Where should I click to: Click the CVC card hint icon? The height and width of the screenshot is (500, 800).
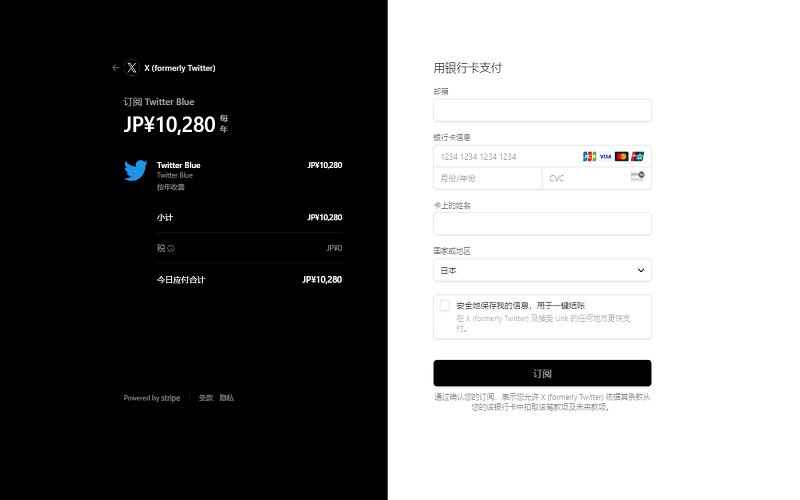point(638,177)
